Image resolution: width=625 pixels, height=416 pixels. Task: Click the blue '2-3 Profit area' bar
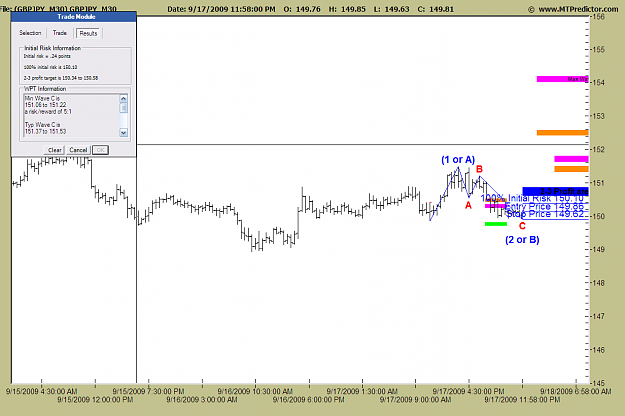(x=555, y=191)
